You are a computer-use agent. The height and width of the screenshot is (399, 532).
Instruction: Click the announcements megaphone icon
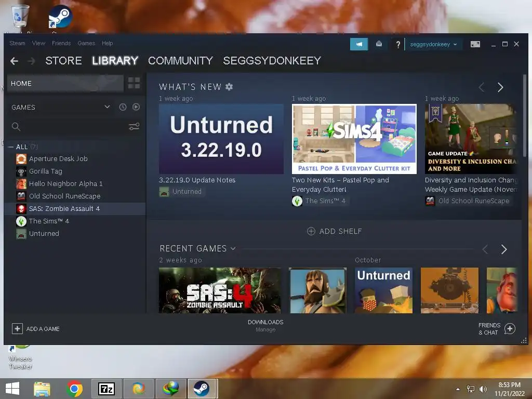[x=358, y=44]
